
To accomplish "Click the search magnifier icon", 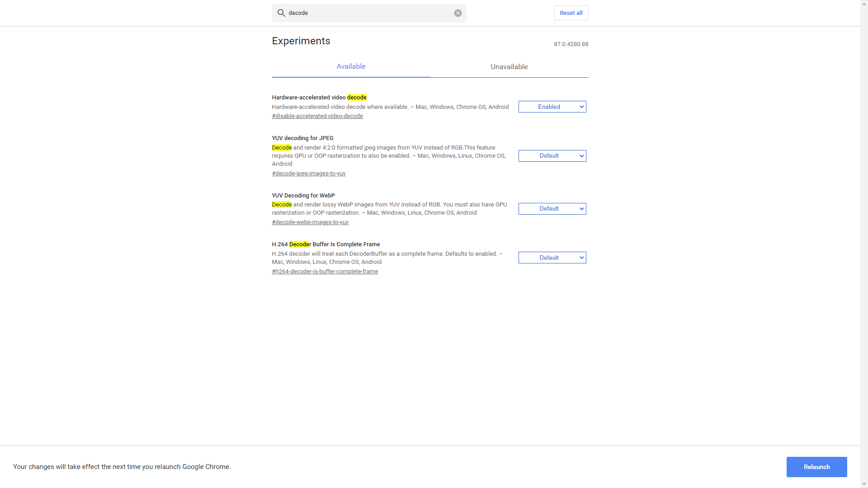I will coord(281,13).
